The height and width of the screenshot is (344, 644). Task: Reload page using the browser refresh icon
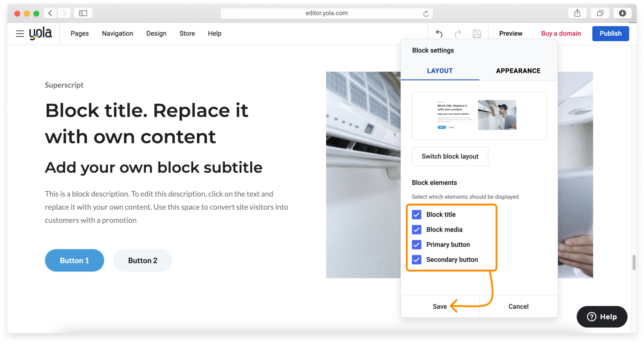[x=426, y=14]
